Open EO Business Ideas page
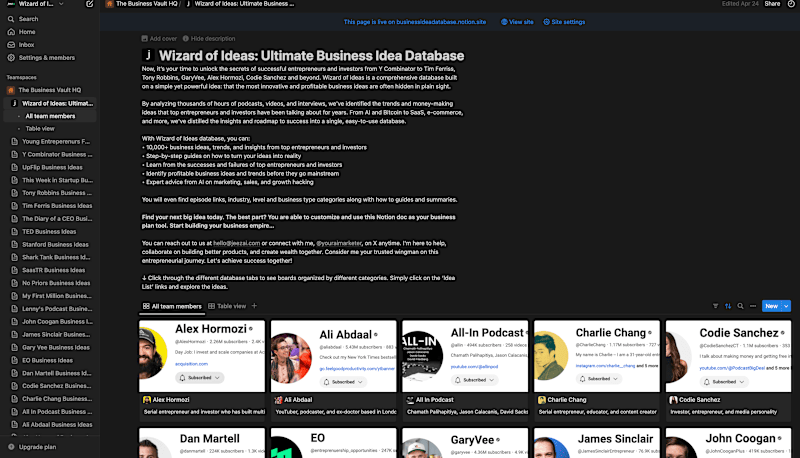This screenshot has width=800, height=458. (49, 360)
